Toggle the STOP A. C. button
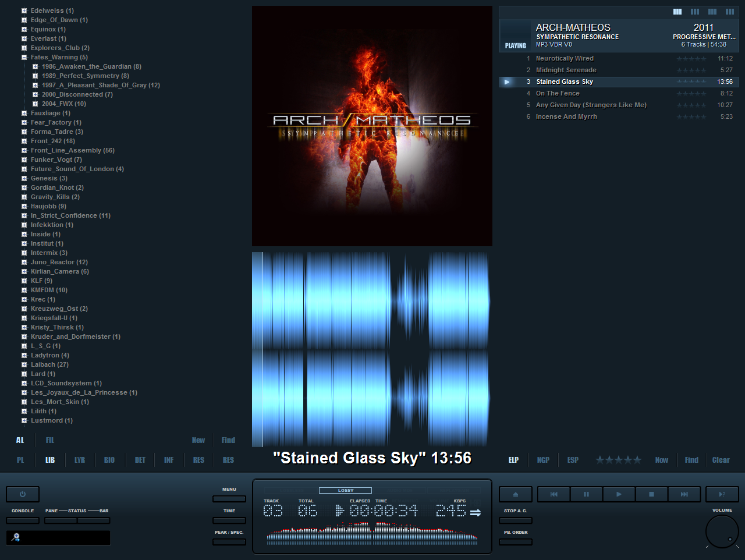 [x=516, y=520]
